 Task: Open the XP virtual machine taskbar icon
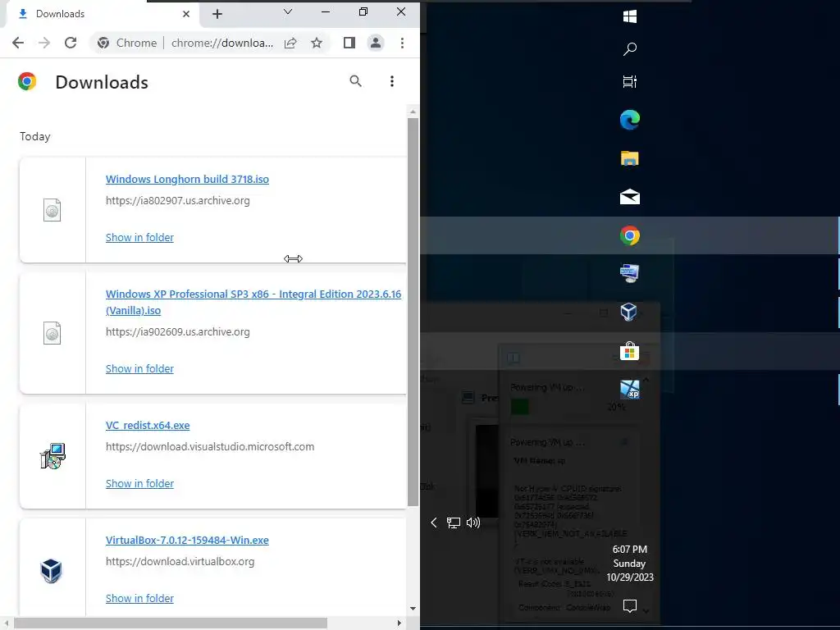630,390
